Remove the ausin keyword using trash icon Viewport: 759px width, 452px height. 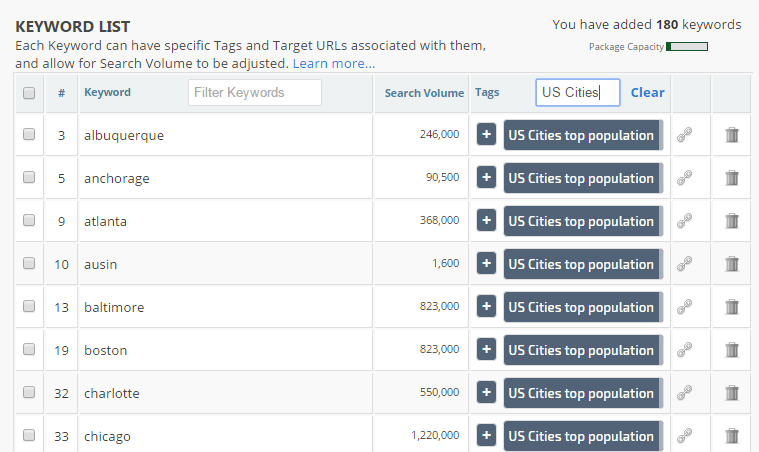731,264
